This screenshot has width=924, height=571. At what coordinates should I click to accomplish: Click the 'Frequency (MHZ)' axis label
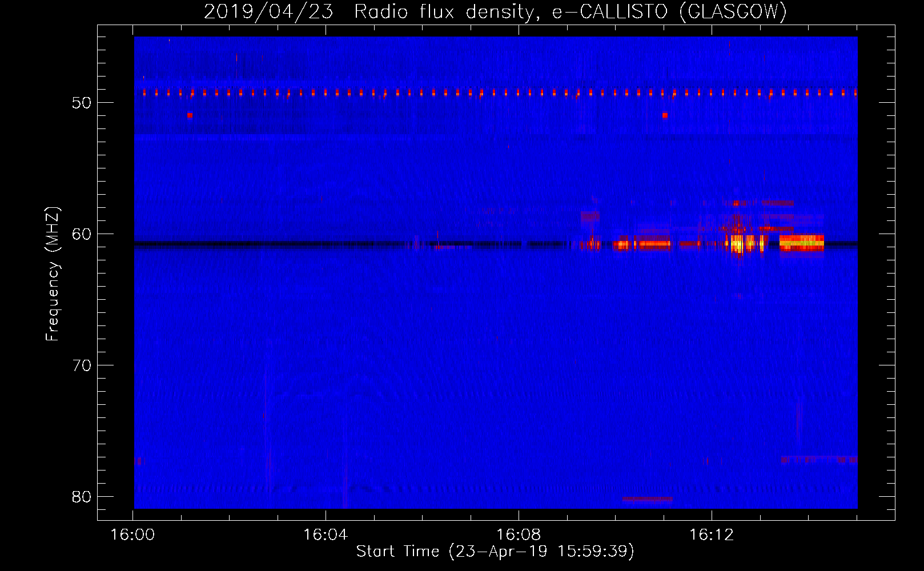53,274
